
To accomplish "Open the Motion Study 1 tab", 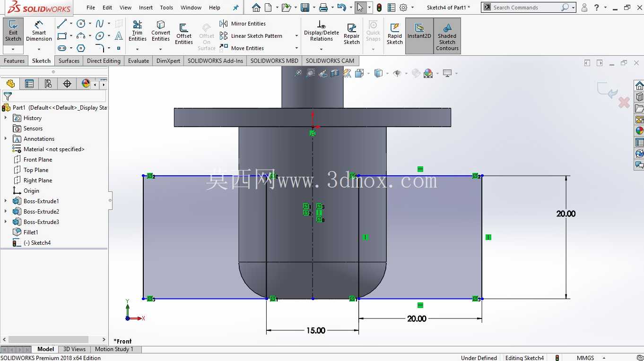I will (114, 349).
